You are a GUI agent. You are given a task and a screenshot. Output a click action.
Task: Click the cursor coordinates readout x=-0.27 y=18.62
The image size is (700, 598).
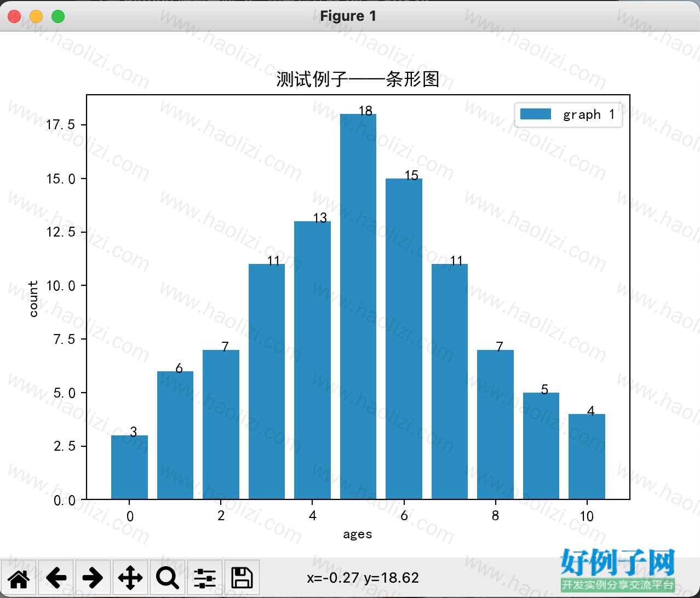point(363,578)
